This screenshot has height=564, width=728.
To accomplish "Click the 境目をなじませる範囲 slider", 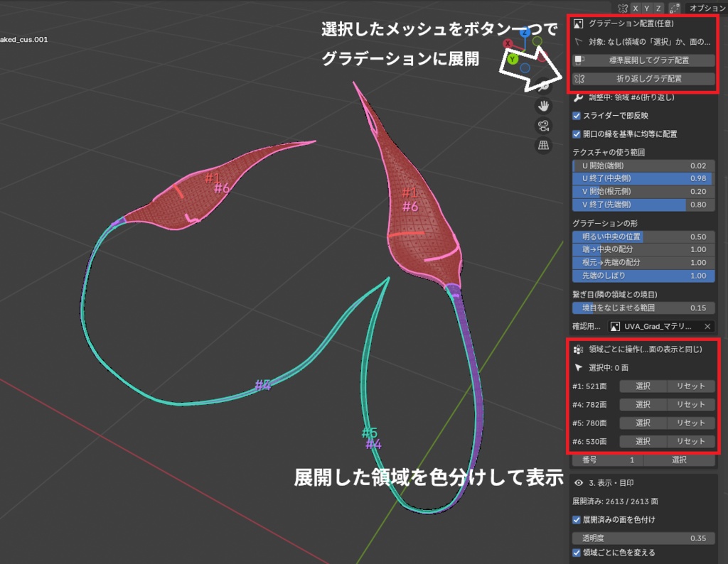I will point(643,308).
